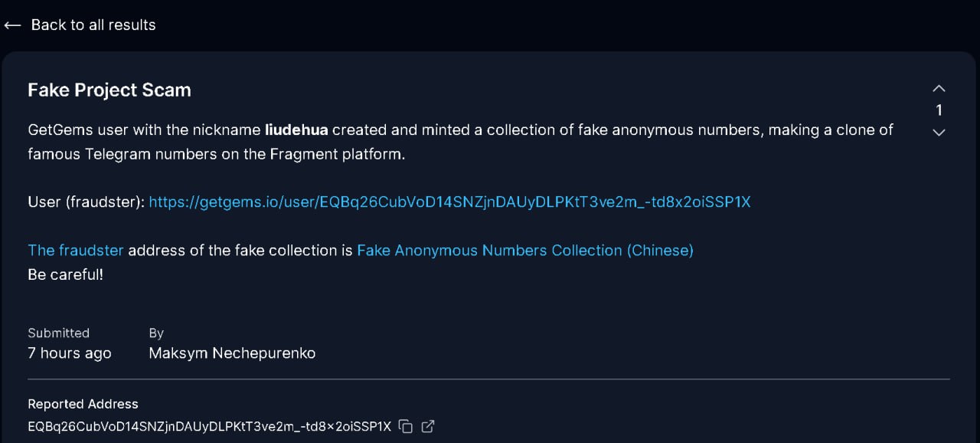980x443 pixels.
Task: Click the '7 hours ago' timestamp
Action: point(70,353)
